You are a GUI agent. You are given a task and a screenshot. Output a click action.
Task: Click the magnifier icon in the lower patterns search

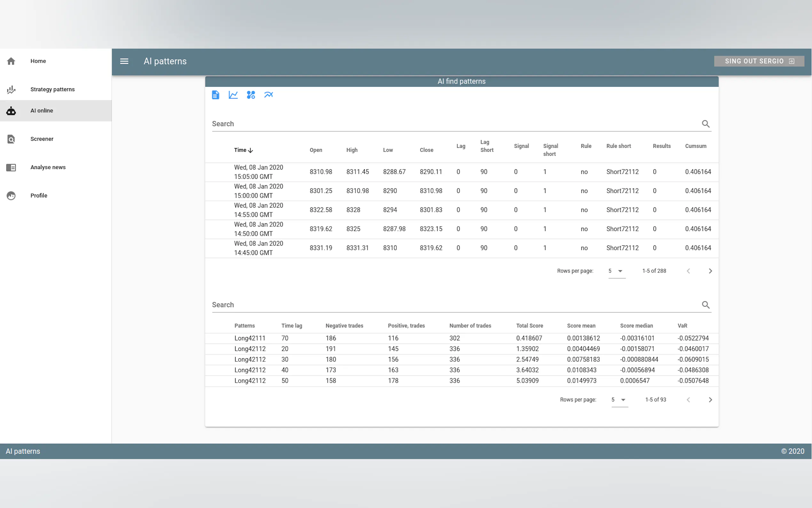tap(706, 305)
